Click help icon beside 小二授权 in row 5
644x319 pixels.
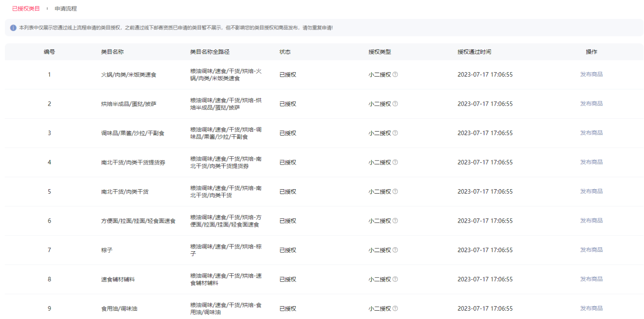tap(395, 191)
